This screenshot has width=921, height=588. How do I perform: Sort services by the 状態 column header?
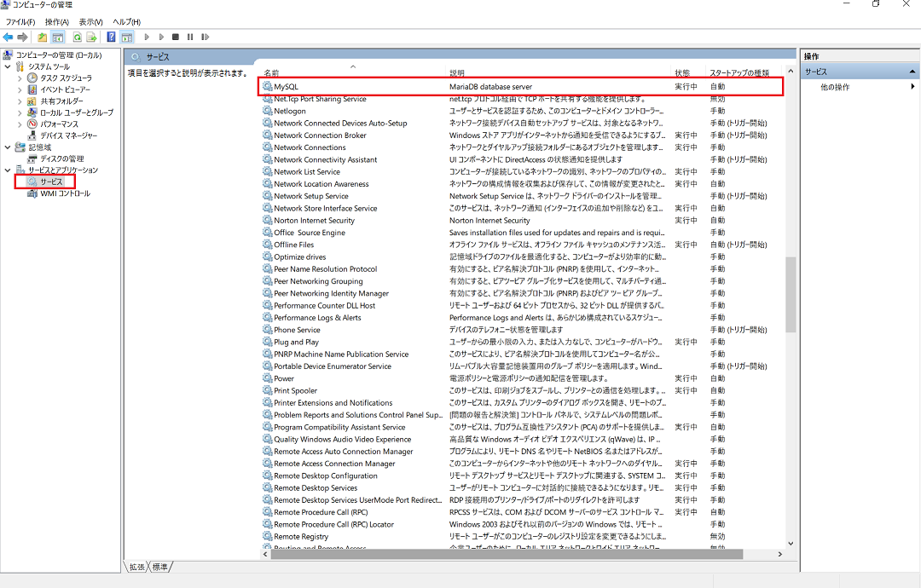(x=682, y=73)
